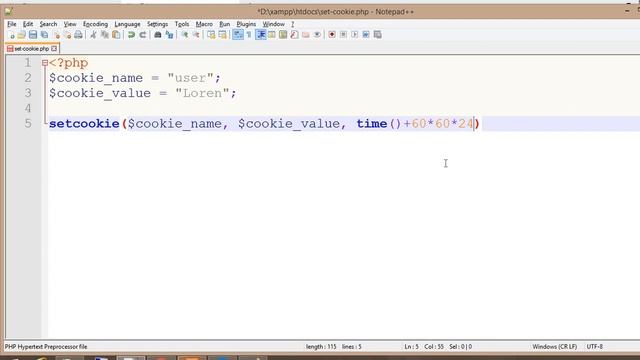Viewport: 640px width, 360px height.
Task: Click the Replace toolbar icon
Action: tap(169, 35)
